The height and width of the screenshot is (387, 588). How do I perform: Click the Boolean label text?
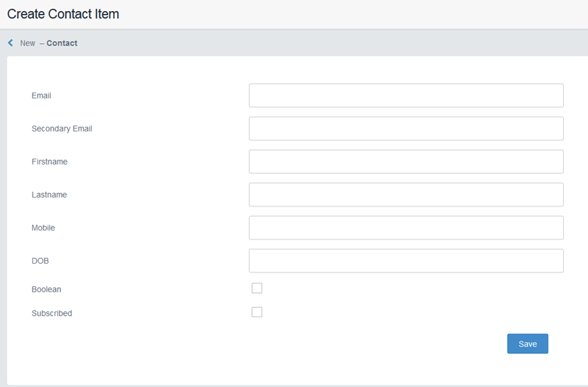click(46, 289)
